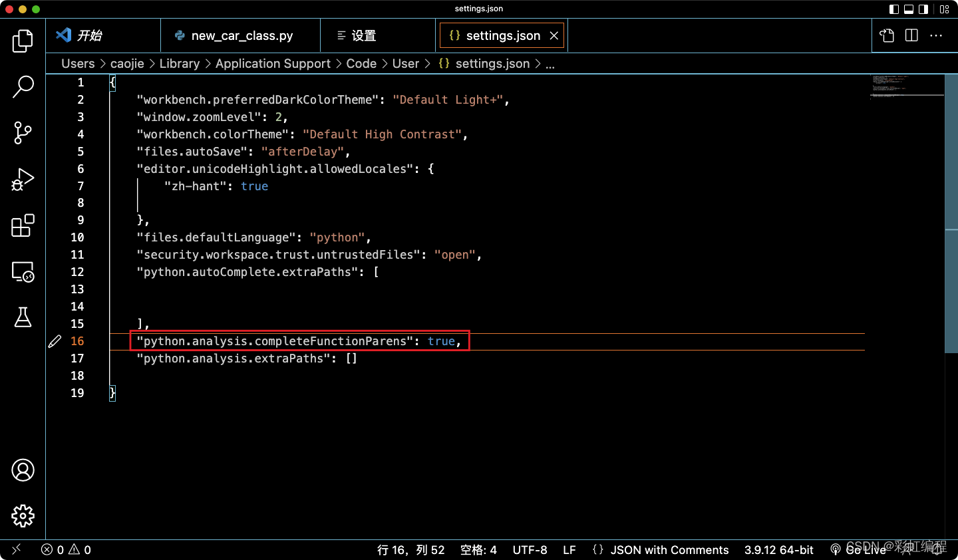
Task: Toggle the bottom panel layout icon
Action: coord(909,9)
